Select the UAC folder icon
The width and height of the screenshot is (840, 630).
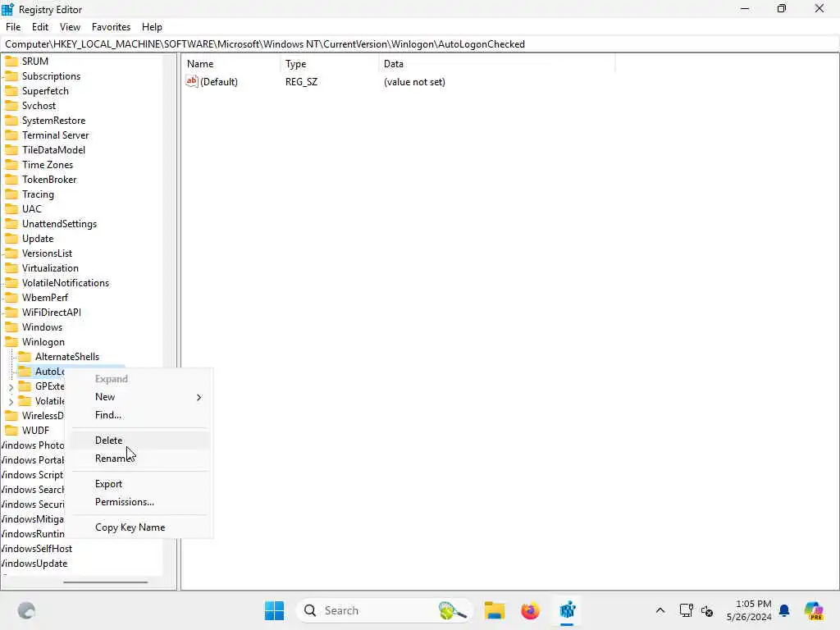(11, 209)
